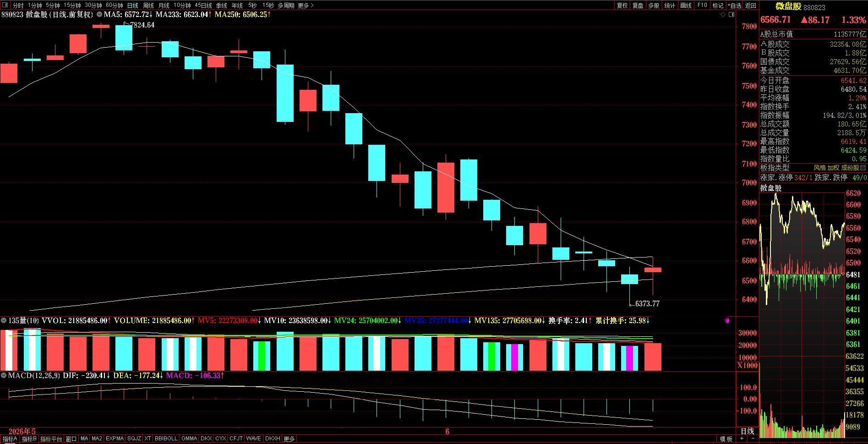Viewport: 868px width, 444px height.
Task: Apply the DKX indicator
Action: coord(206,439)
